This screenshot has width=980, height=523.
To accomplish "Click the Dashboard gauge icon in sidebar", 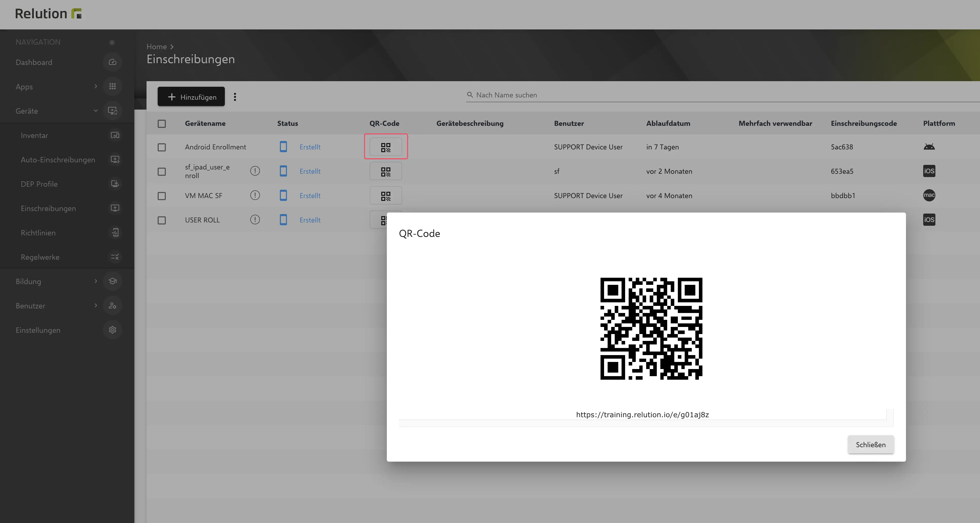I will (112, 62).
